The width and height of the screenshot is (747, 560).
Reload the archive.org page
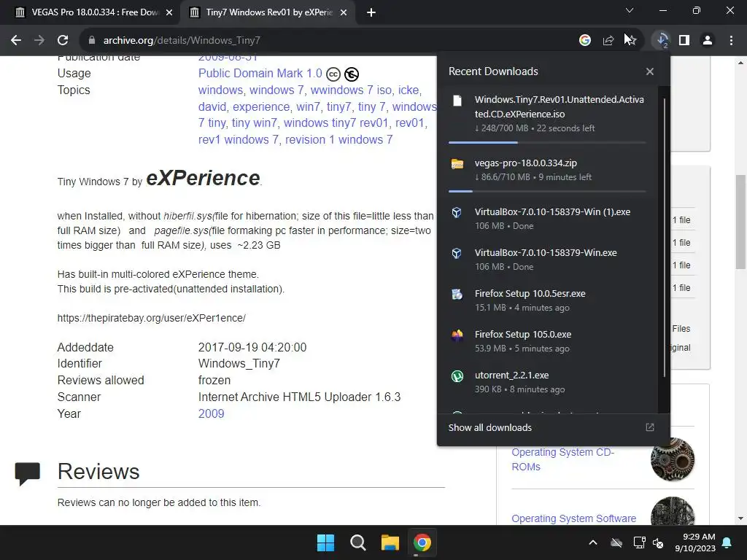(63, 41)
